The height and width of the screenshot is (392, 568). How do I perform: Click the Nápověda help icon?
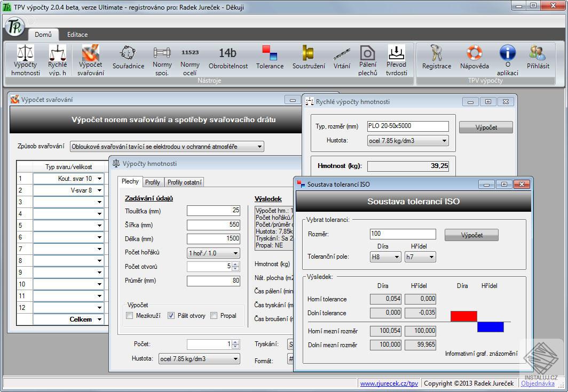coord(474,58)
